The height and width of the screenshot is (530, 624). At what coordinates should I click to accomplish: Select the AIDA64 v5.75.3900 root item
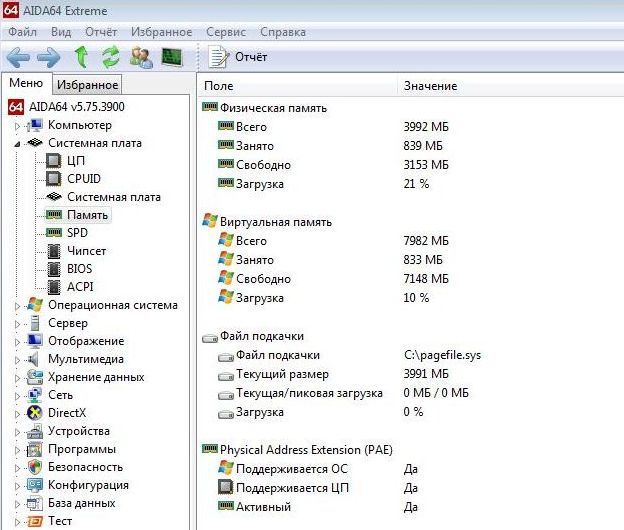pos(77,107)
